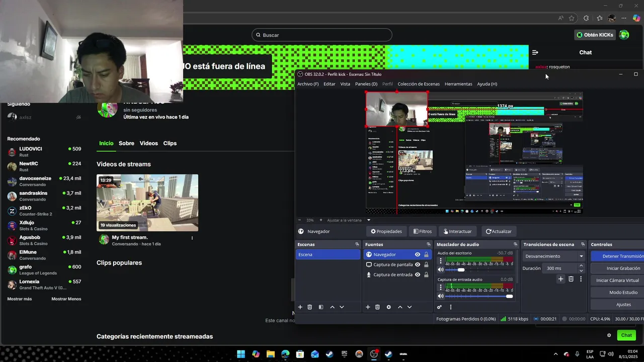Screen dimensions: 644x362
Task: Move source down in Fuentes panel
Action: click(410, 307)
